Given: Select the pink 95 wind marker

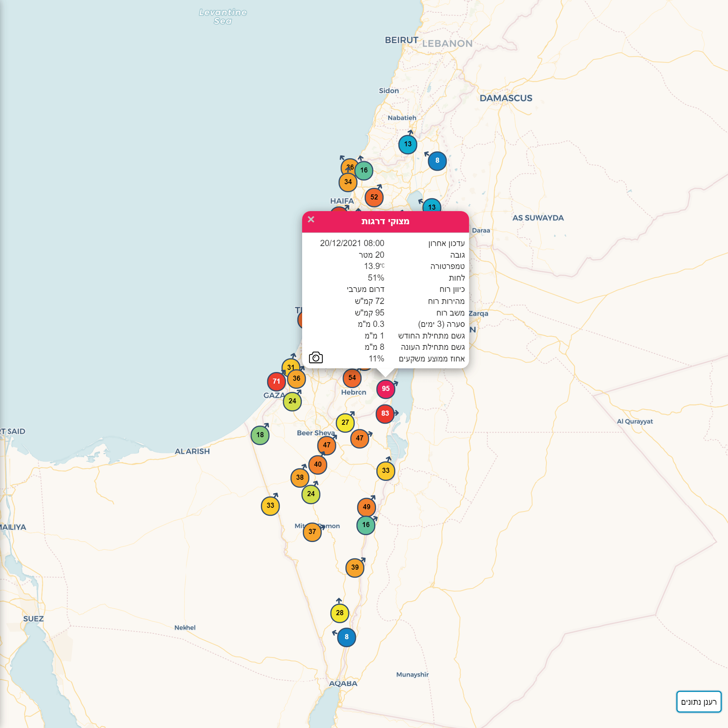Looking at the screenshot, I should [385, 389].
